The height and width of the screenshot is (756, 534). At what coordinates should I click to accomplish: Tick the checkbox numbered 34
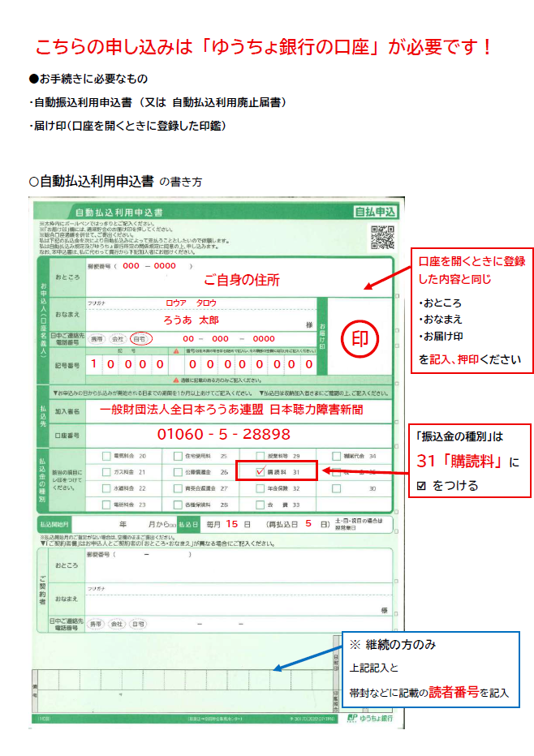[x=336, y=456]
